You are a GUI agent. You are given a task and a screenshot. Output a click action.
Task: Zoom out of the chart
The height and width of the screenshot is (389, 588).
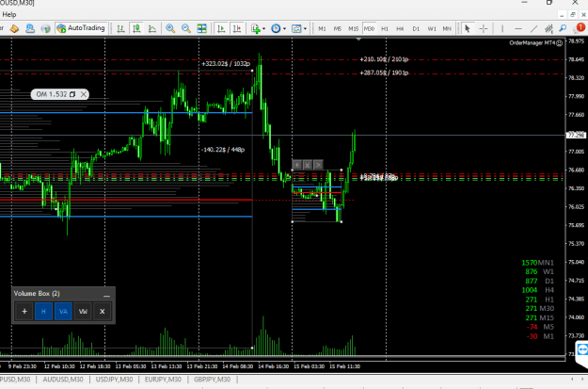point(186,28)
